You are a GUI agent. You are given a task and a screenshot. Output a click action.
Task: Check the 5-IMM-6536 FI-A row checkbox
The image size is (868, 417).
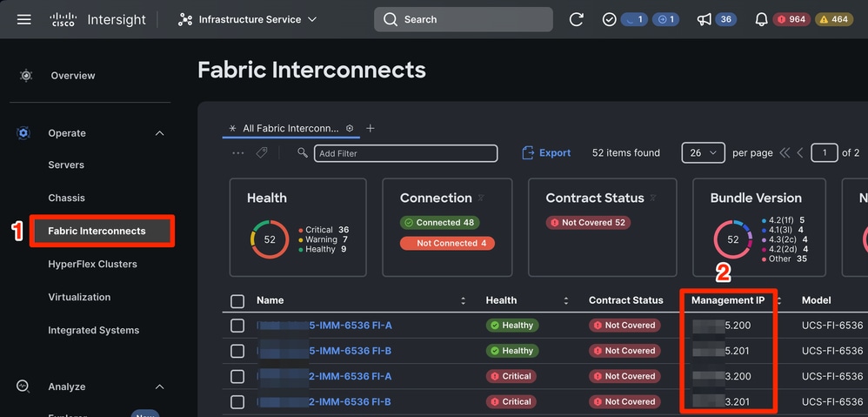click(x=237, y=326)
